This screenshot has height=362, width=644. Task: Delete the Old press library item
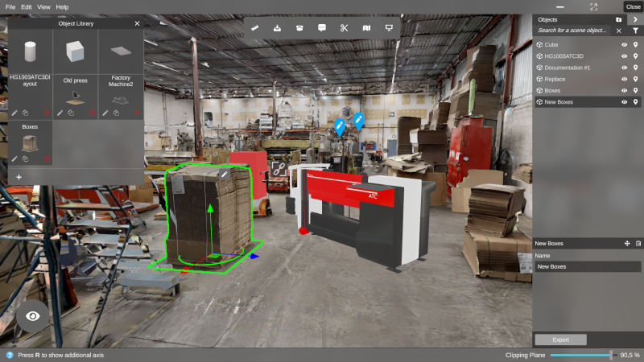point(92,113)
